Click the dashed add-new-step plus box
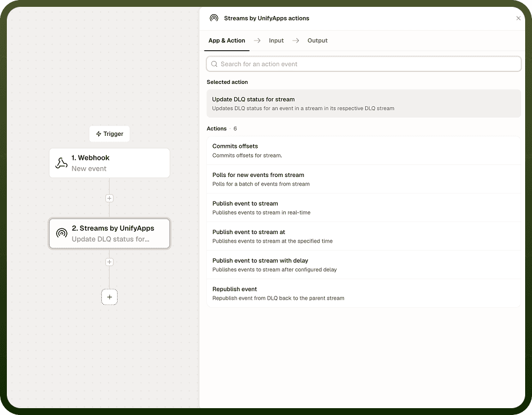 (x=109, y=297)
